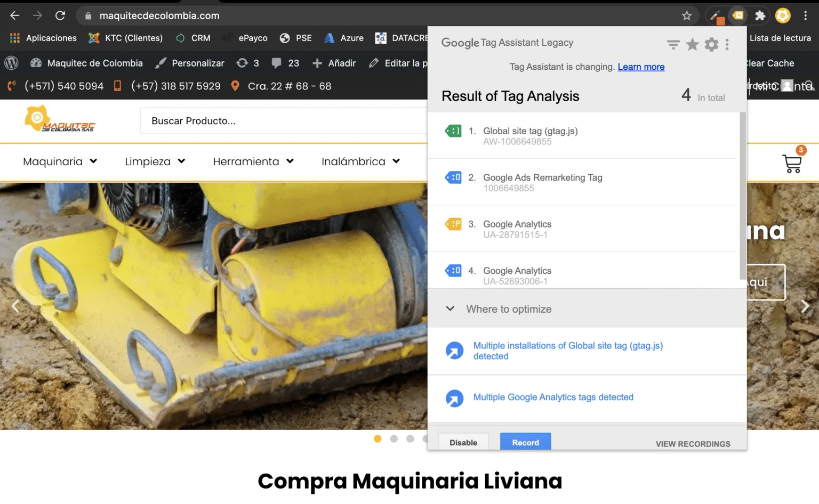
Task: Select the third carousel dot indicator
Action: [x=410, y=438]
